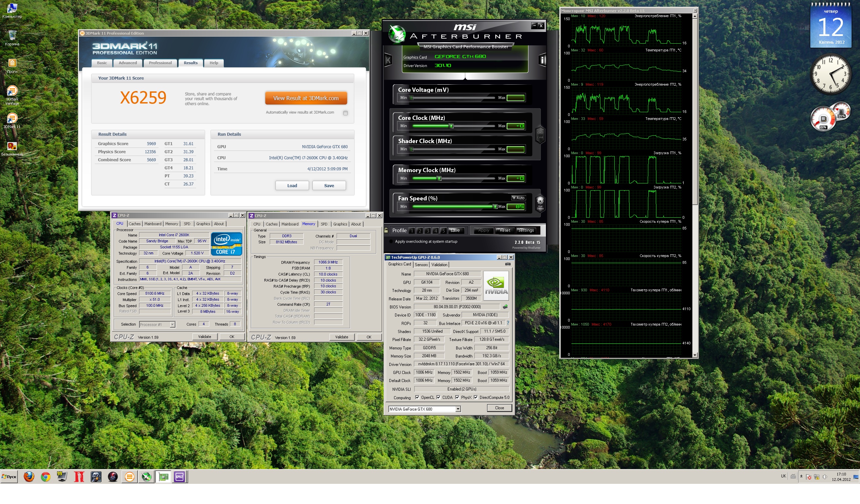
Task: Click the GPU-Z BIOS save chip icon
Action: coord(505,307)
